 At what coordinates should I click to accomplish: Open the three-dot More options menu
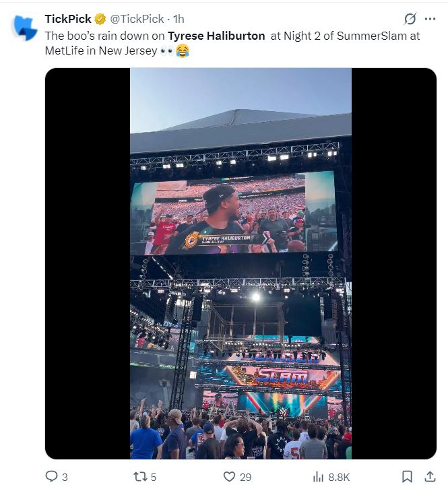[x=430, y=19]
